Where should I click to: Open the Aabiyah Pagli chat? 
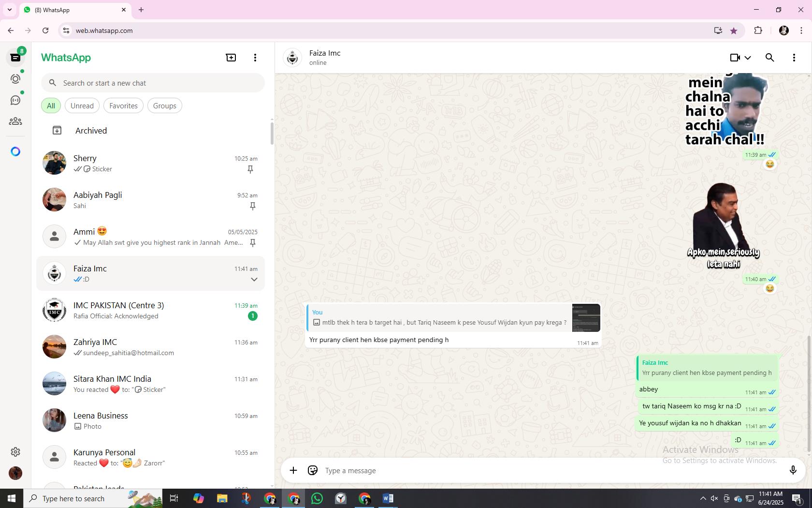pyautogui.click(x=151, y=200)
